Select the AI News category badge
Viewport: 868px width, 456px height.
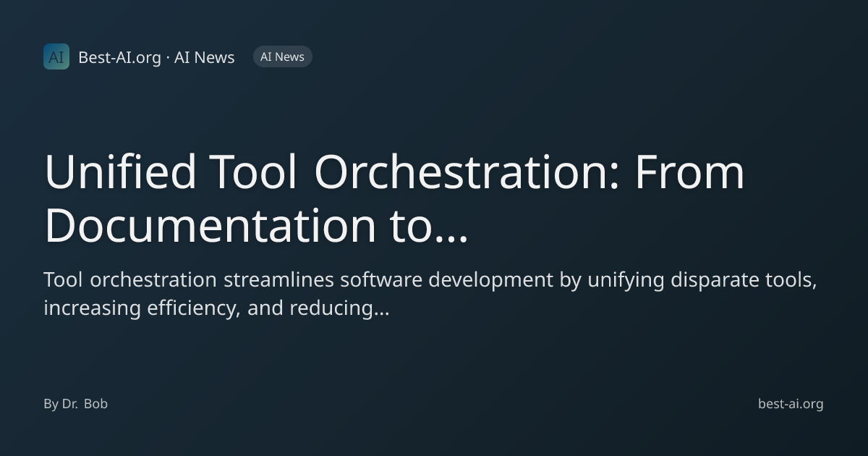[282, 56]
